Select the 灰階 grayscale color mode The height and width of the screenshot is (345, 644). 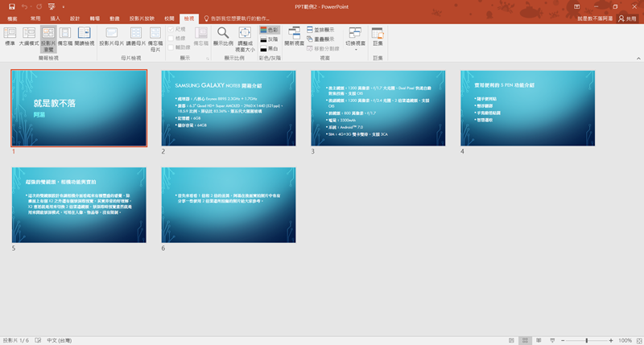point(269,38)
